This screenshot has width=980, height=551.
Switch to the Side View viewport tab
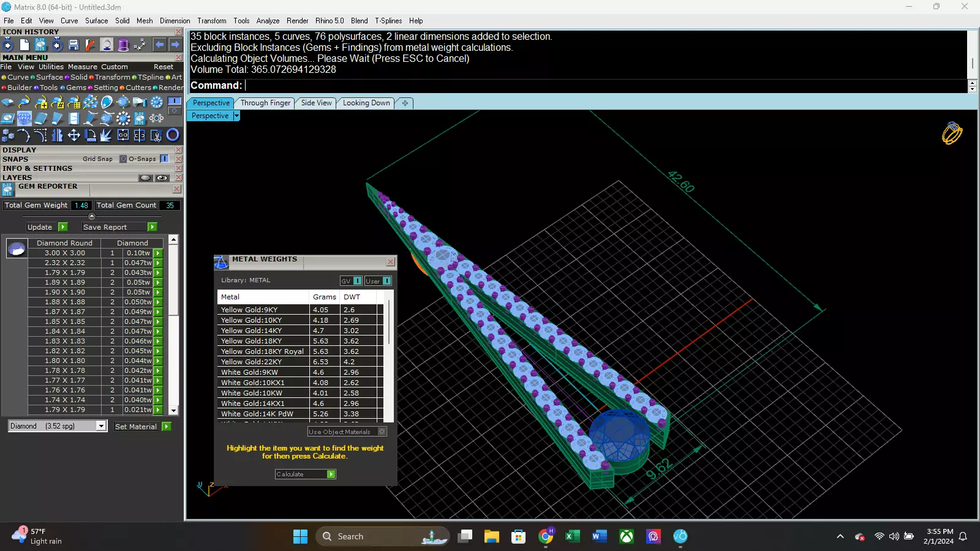316,103
